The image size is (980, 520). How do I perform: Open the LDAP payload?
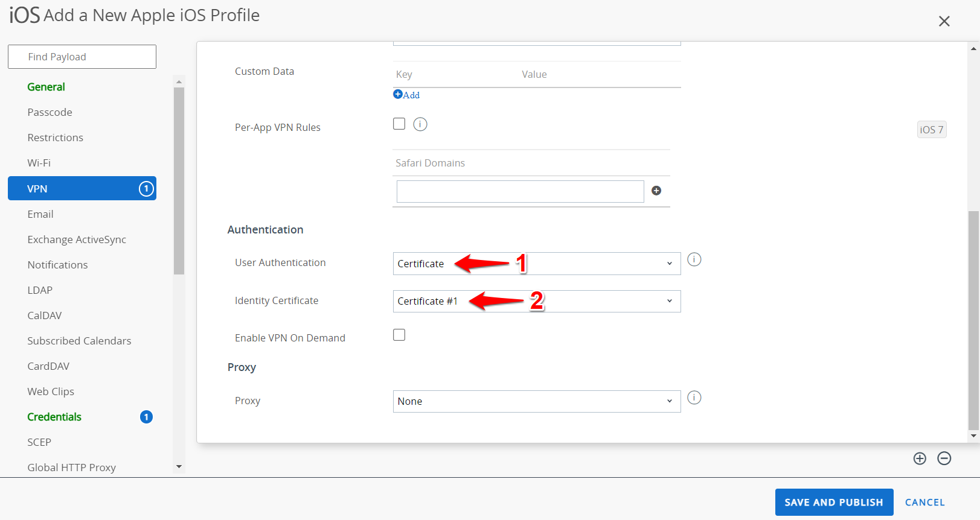pyautogui.click(x=40, y=290)
